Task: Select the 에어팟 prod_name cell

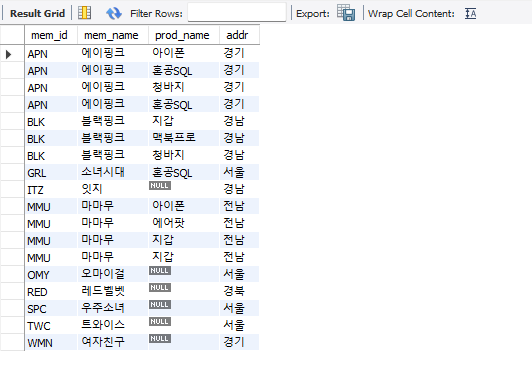Action: point(184,223)
